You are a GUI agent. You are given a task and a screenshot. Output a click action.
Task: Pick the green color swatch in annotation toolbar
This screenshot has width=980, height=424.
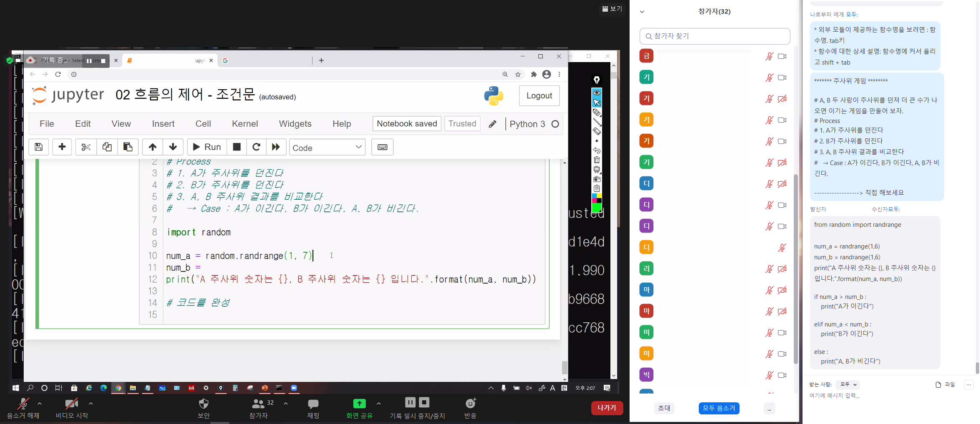pyautogui.click(x=597, y=208)
